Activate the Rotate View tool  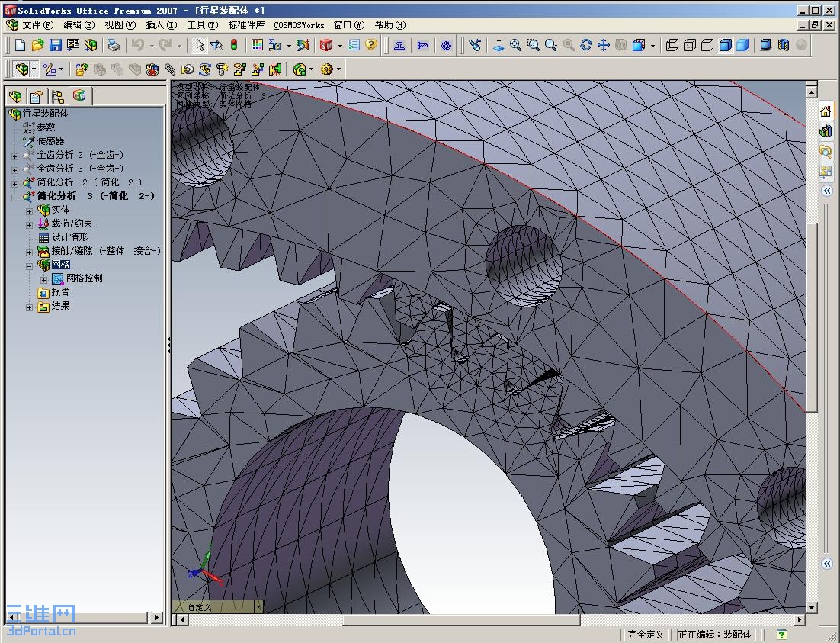tap(585, 46)
